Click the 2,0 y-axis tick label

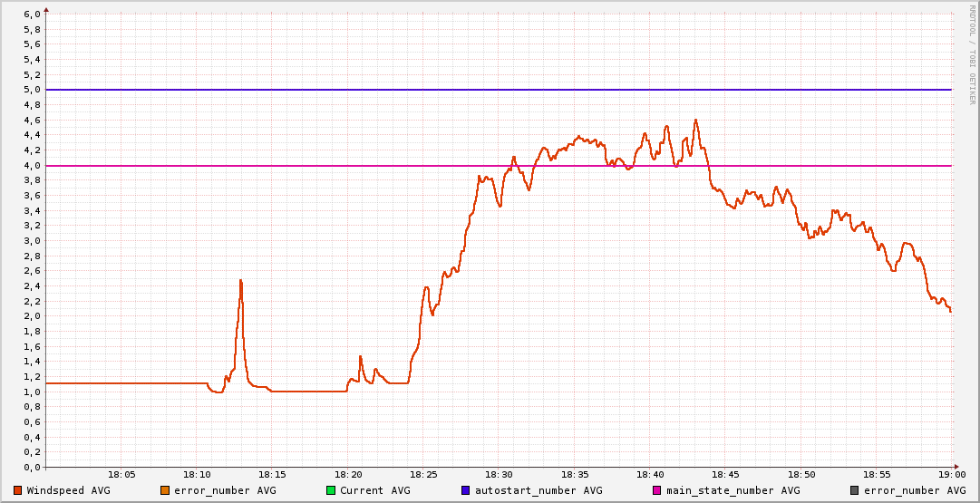[32, 316]
